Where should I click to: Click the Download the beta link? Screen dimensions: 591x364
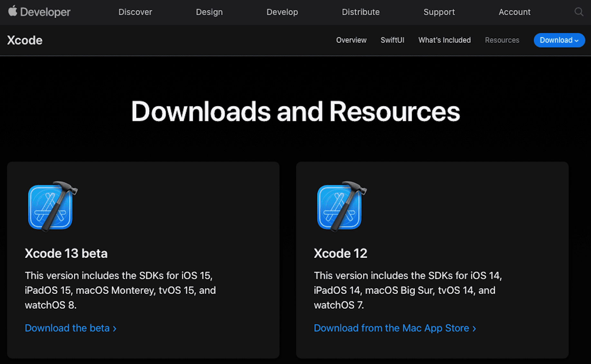tap(70, 328)
